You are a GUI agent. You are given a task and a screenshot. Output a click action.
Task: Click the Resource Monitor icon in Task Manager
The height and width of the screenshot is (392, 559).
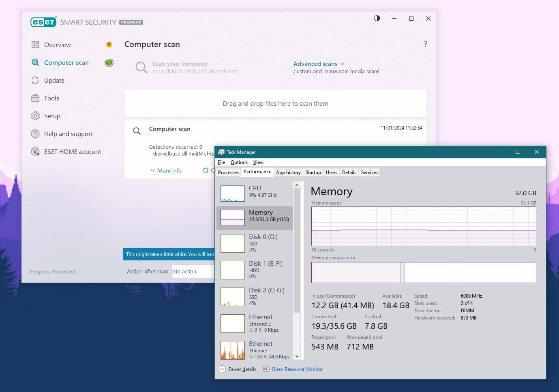(x=266, y=369)
